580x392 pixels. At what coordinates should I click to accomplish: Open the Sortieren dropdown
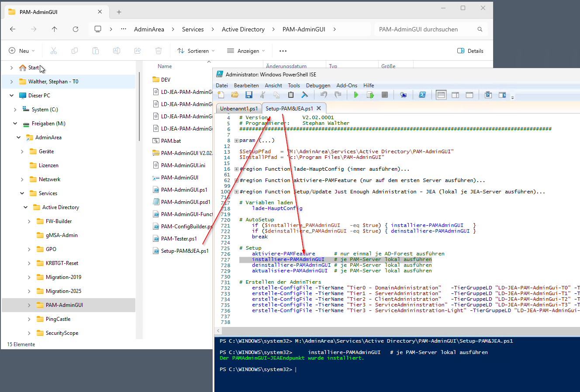[x=196, y=51]
